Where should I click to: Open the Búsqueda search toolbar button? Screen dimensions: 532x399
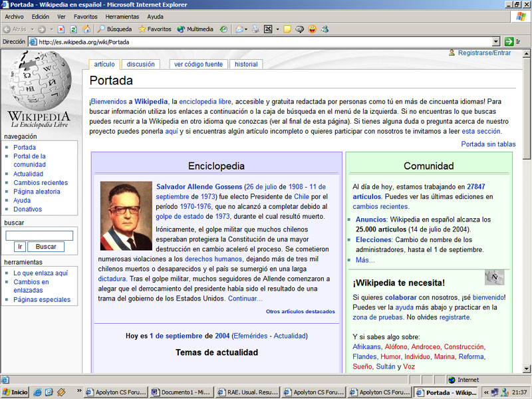[114, 29]
